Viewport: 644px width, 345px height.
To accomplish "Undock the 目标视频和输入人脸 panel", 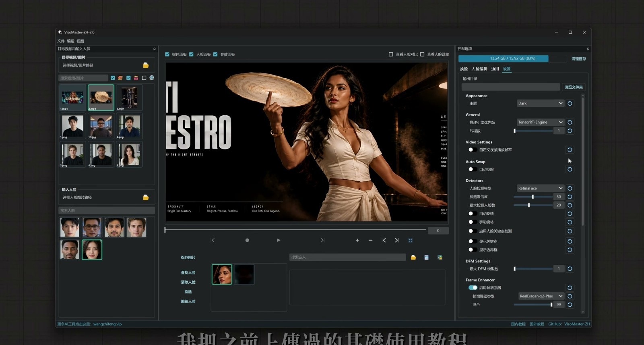I will pyautogui.click(x=154, y=49).
